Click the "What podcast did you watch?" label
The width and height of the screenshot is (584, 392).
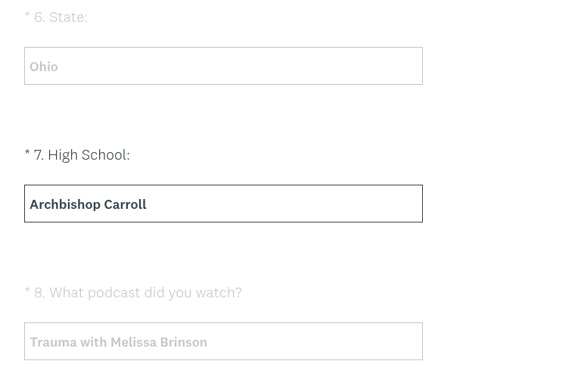click(x=145, y=292)
